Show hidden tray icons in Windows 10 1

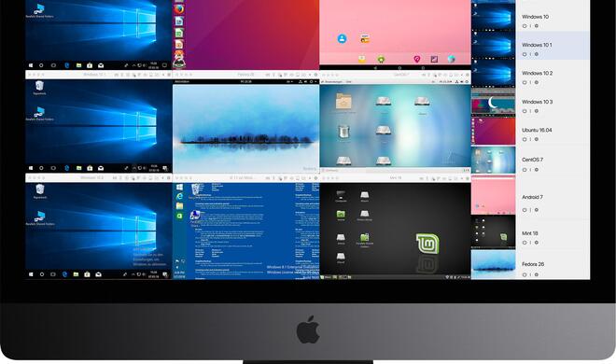point(133,168)
